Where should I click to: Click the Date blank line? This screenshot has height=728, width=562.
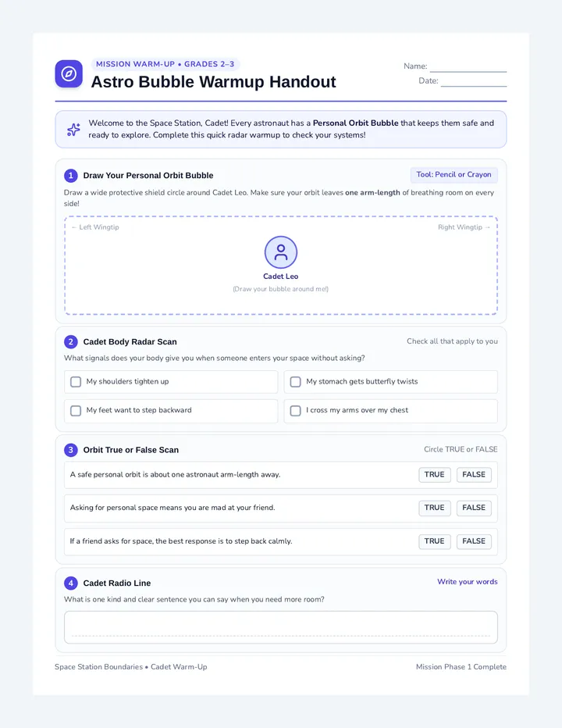pos(474,82)
